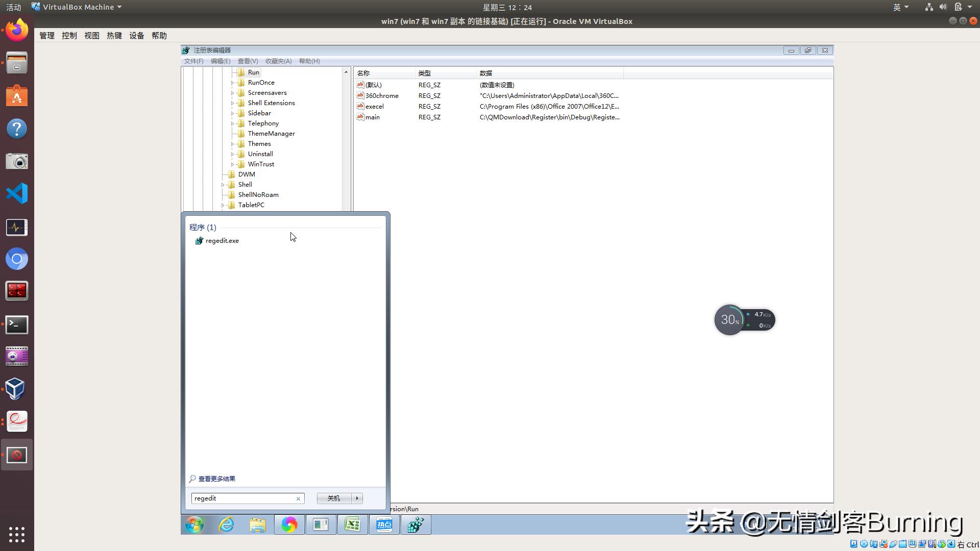Open the 编辑(E) menu in Registry Editor

[220, 61]
